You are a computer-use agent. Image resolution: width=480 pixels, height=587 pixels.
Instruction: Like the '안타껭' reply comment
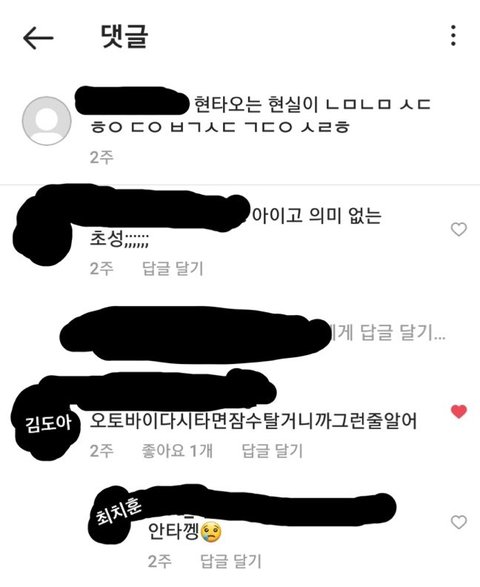pyautogui.click(x=459, y=522)
